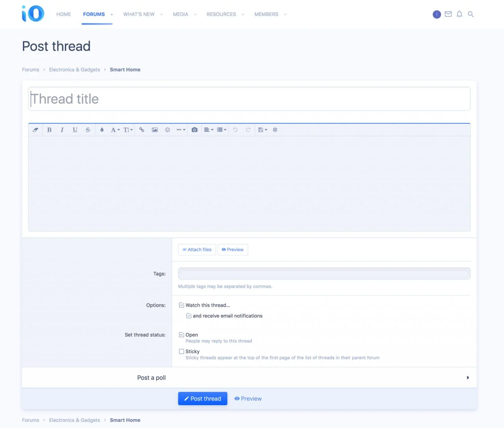Open the text color picker
The image size is (504, 428).
tap(102, 130)
